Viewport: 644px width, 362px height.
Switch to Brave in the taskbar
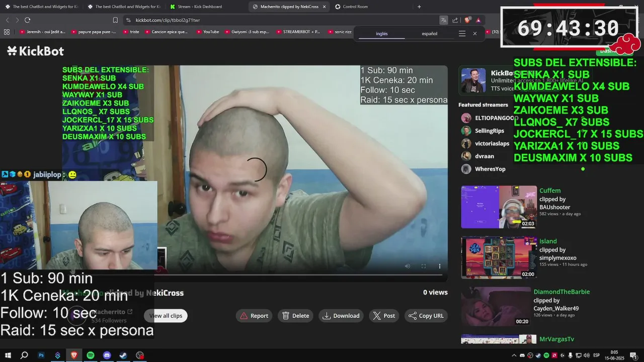click(74, 355)
